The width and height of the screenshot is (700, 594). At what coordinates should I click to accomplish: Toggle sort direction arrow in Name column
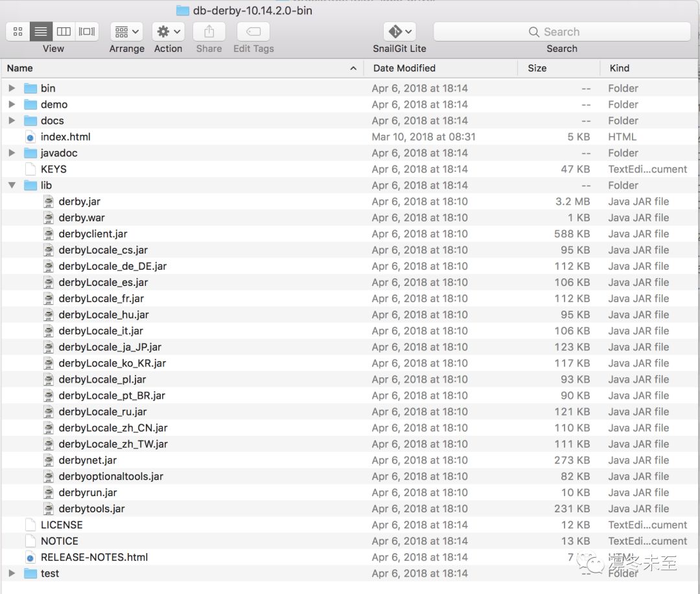tap(353, 68)
